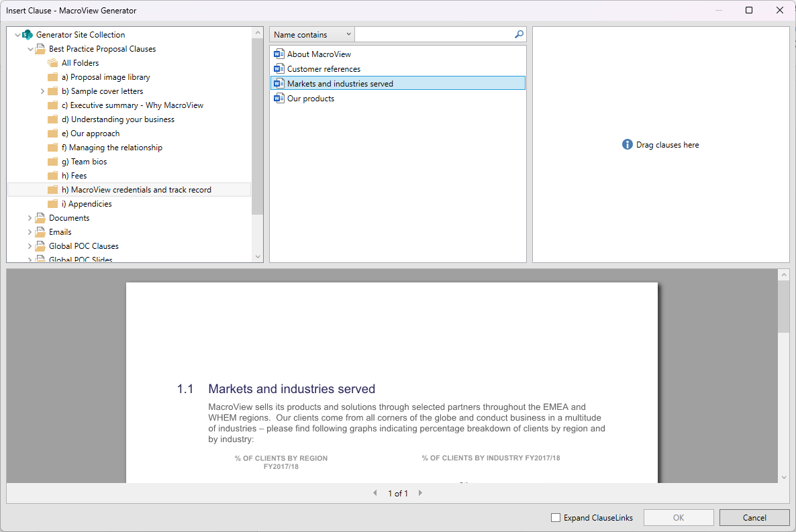
Task: Click the Word icon beside About MacroView
Action: click(279, 54)
